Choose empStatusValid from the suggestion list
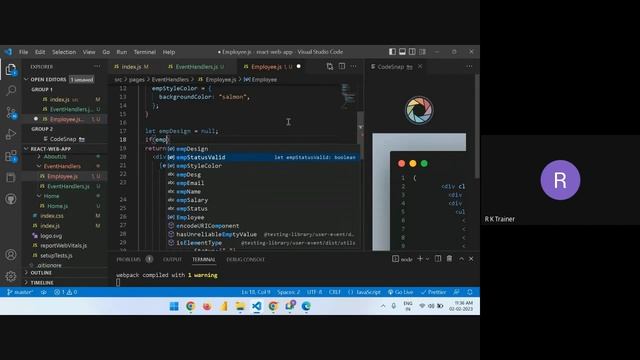This screenshot has width=640, height=360. point(263,157)
